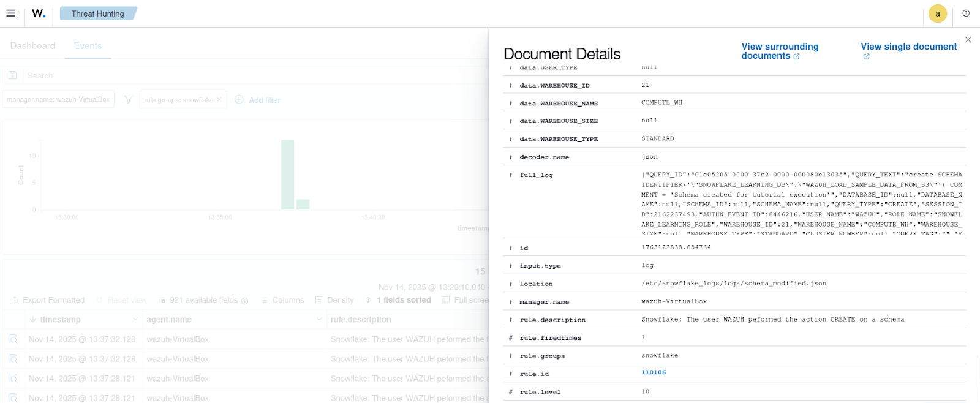Open external icon of View single document
This screenshot has width=980, height=403.
(x=866, y=56)
